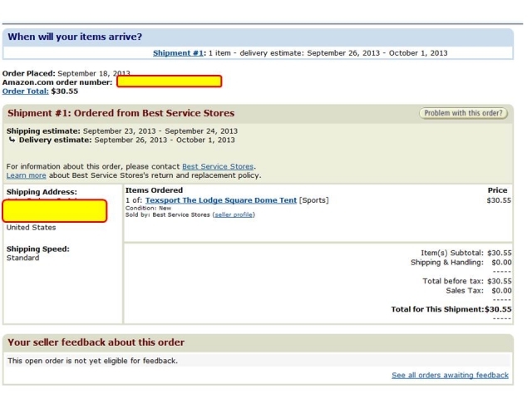Click the Shipping & Handling row

pos(461,263)
